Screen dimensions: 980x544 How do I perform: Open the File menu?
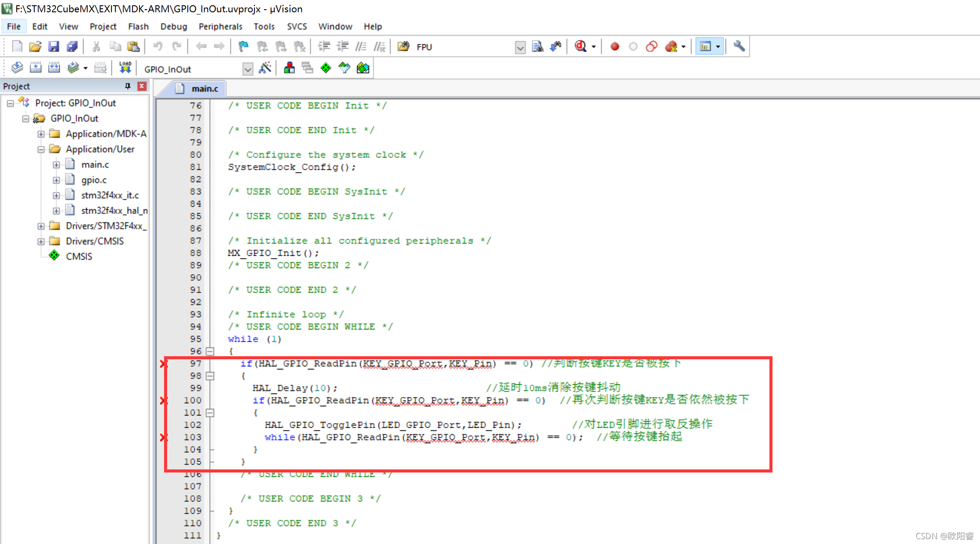coord(14,26)
